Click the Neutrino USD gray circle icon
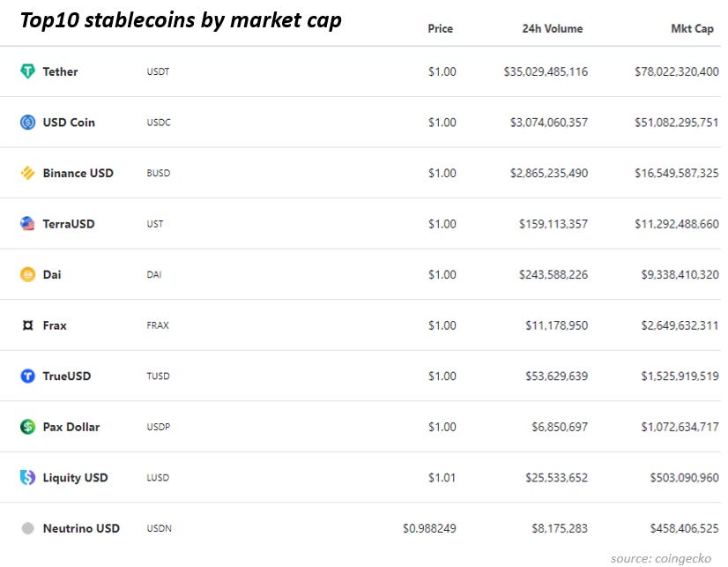 tap(28, 528)
